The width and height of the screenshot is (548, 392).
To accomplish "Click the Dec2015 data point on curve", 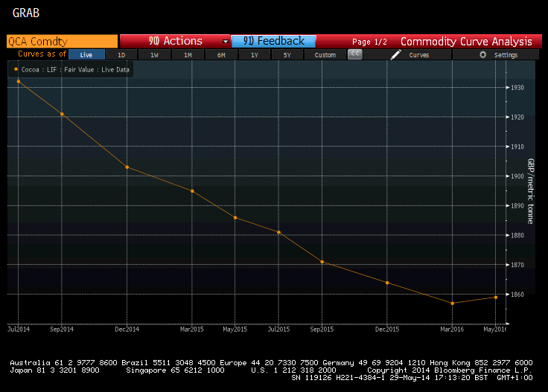I will pos(387,283).
